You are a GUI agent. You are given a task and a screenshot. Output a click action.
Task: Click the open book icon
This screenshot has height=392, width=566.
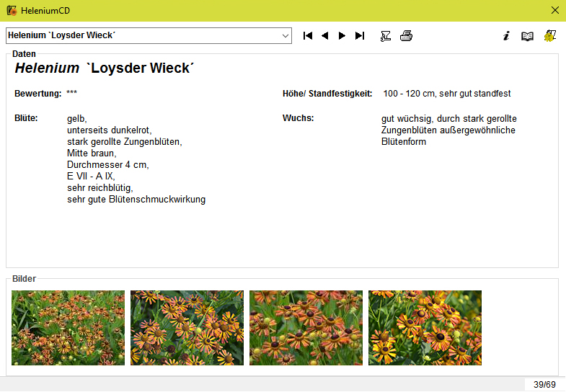point(528,36)
